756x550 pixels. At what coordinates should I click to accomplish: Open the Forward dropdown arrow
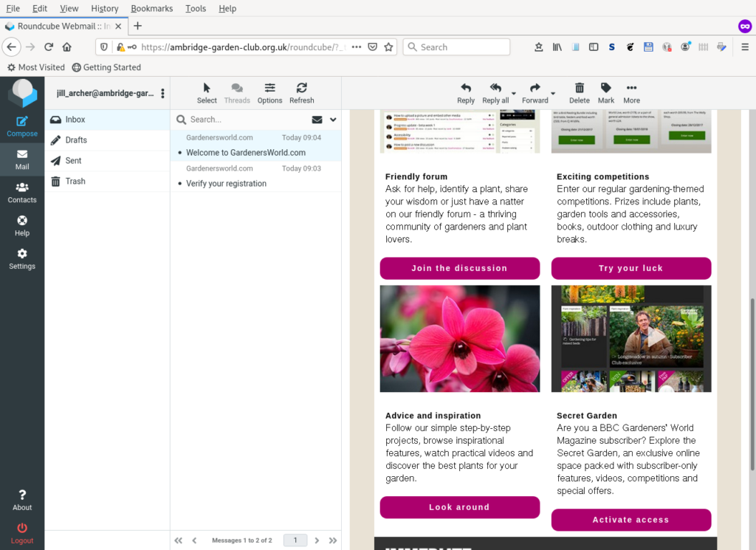point(553,94)
